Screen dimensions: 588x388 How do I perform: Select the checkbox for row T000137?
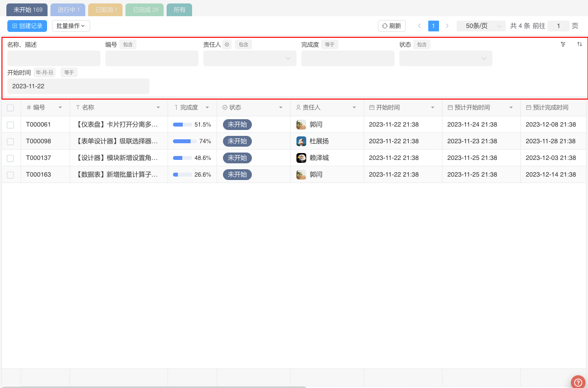(10, 158)
